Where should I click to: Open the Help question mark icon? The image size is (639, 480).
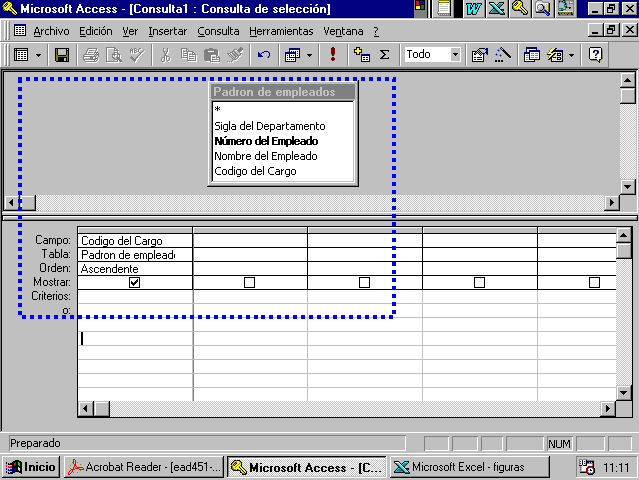click(595, 55)
